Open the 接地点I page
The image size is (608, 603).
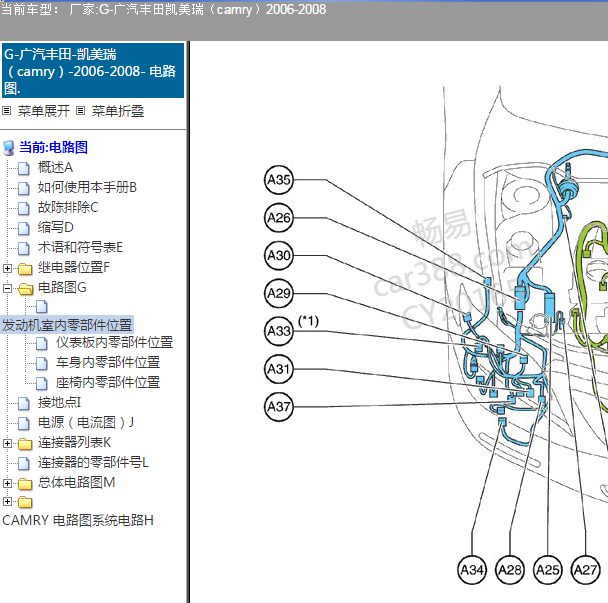coord(59,402)
